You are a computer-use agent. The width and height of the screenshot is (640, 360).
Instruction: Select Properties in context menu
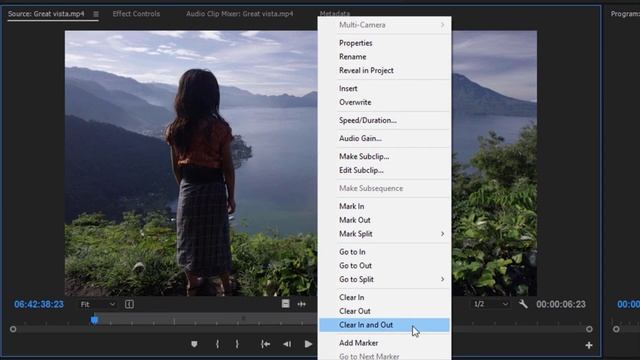pyautogui.click(x=384, y=43)
